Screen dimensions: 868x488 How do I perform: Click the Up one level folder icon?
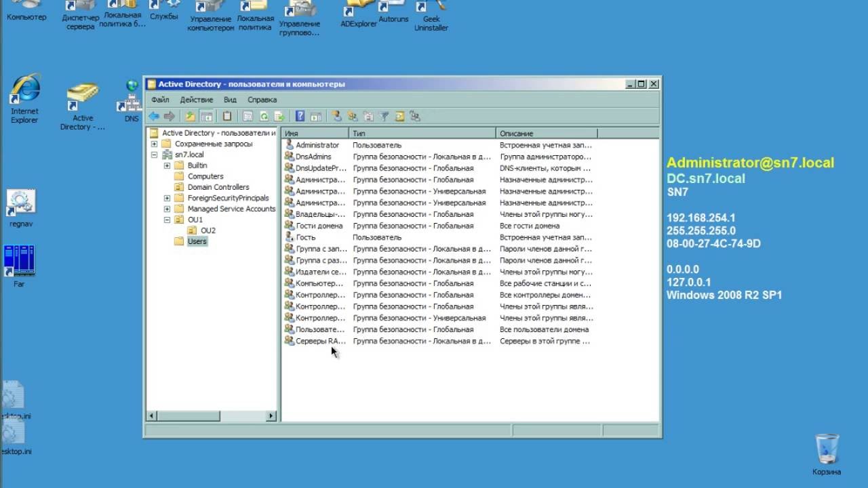[191, 117]
